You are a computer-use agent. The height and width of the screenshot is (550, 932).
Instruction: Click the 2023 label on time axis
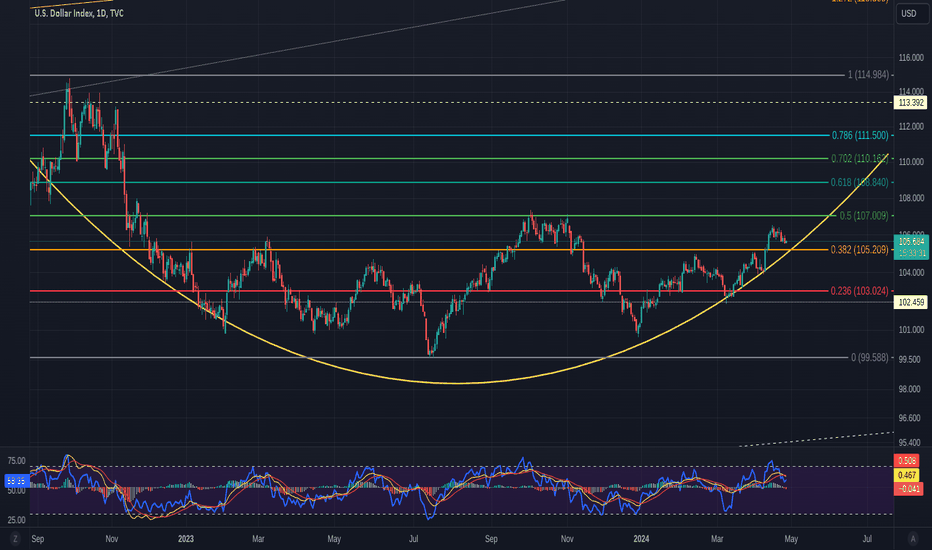click(x=186, y=539)
